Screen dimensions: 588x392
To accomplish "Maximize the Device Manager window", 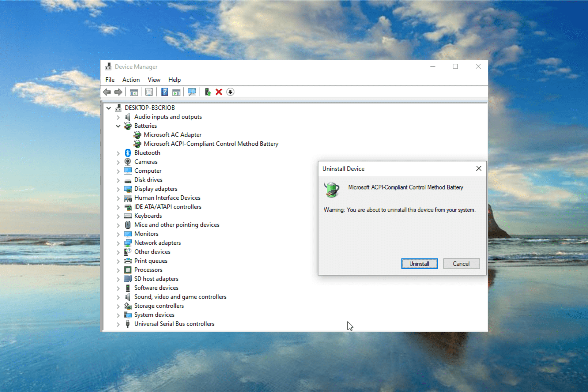I will pyautogui.click(x=455, y=66).
